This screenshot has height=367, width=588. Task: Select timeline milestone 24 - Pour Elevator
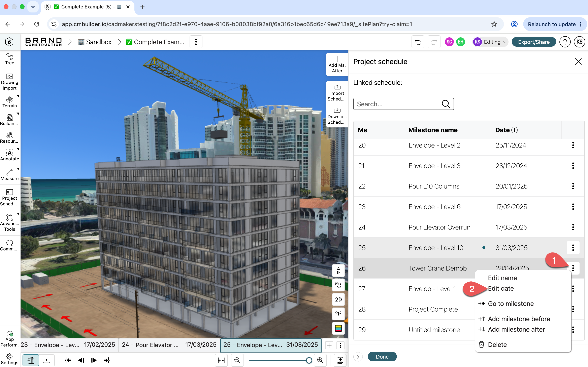coord(169,345)
